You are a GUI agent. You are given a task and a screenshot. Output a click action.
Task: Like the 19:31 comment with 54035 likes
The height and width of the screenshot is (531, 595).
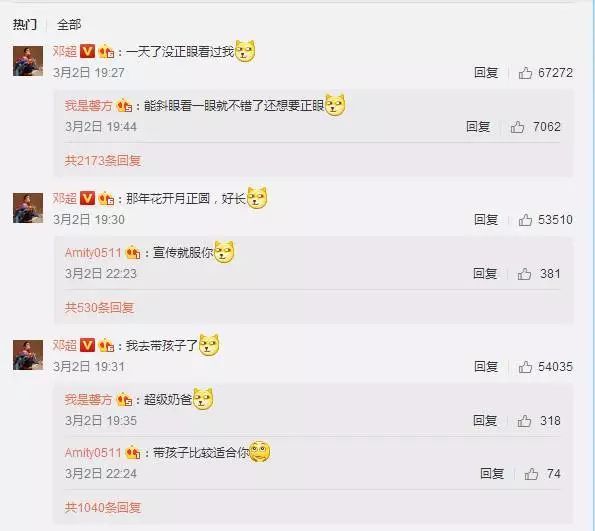click(x=526, y=367)
